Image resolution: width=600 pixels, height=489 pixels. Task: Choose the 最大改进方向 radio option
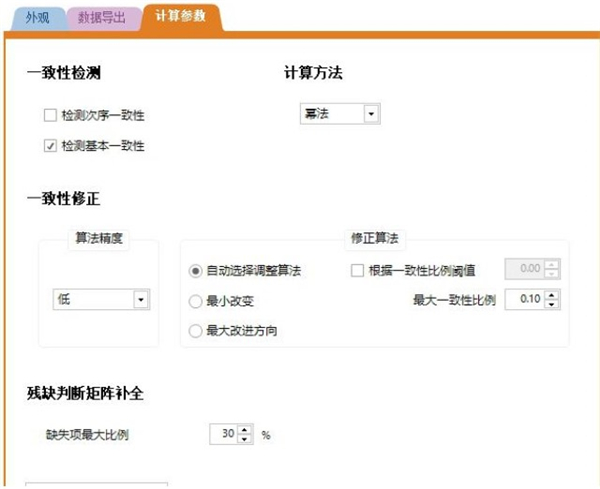196,330
